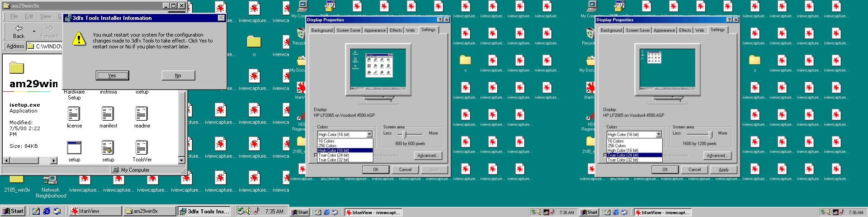Switch to IrfanView taskbar button beside am29win9x button
Screen dimensions: 868x217
[x=95, y=211]
